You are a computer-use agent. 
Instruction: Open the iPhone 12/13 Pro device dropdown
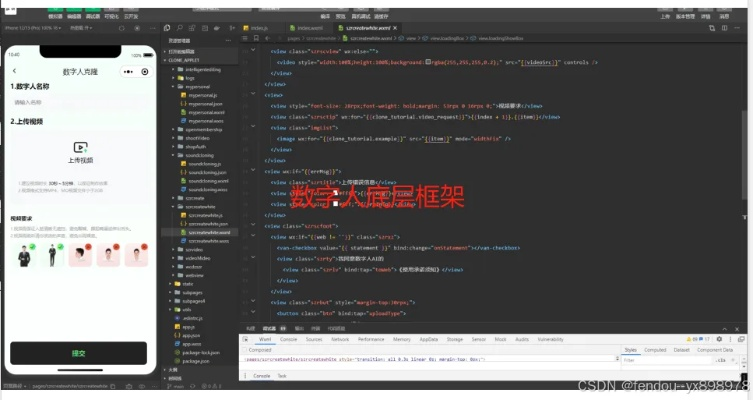pos(33,28)
